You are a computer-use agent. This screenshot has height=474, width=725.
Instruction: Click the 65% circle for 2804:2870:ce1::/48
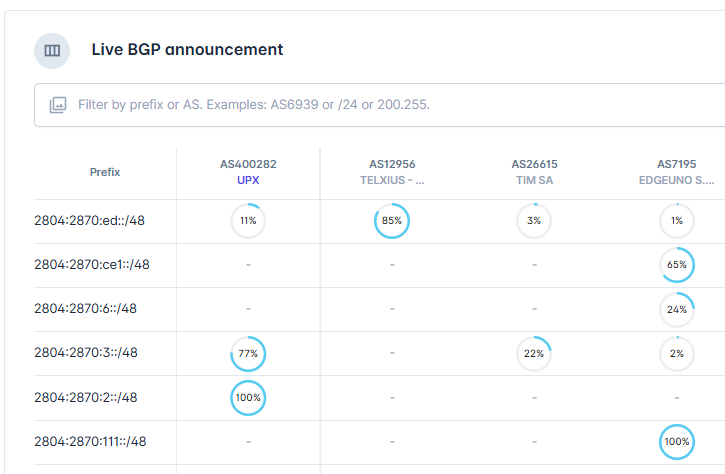tap(677, 265)
